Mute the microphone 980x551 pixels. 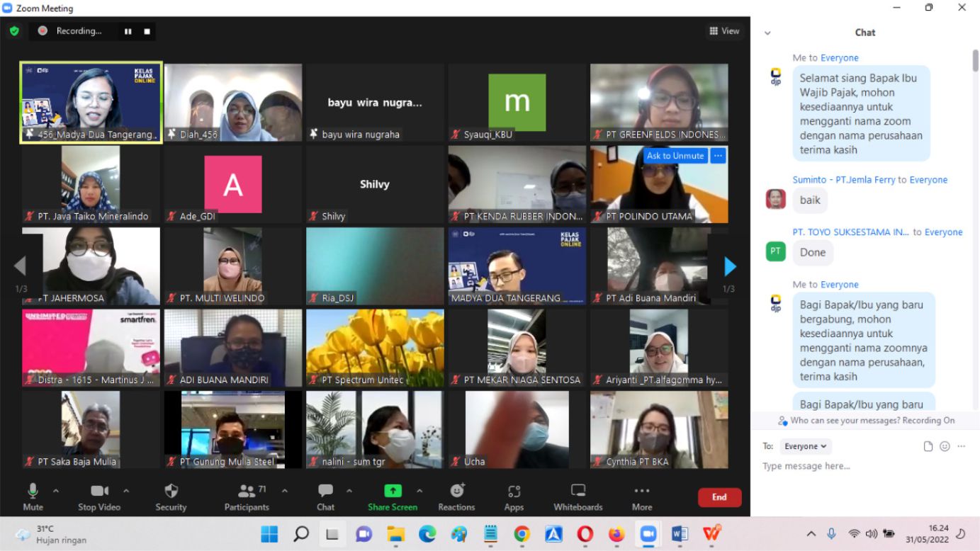33,492
